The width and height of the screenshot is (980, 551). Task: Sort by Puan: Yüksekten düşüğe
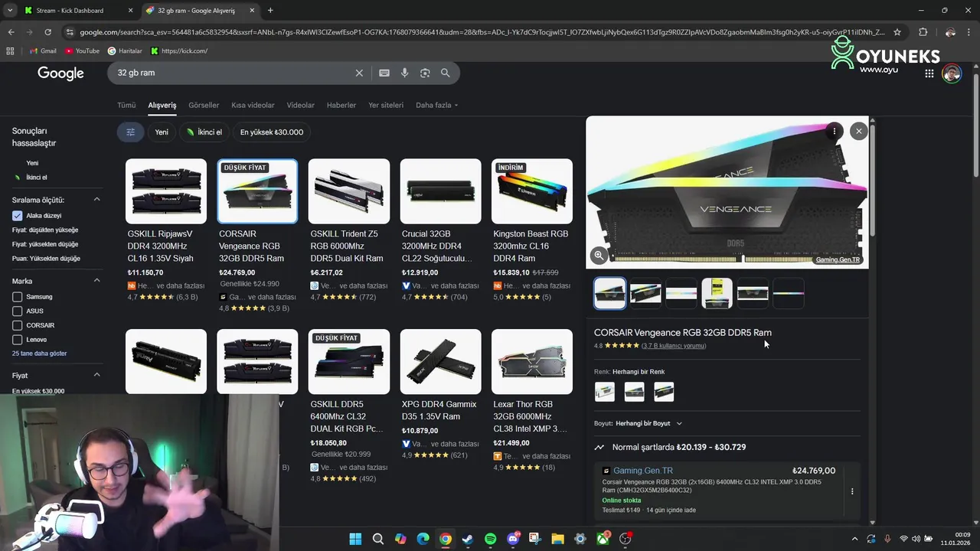pos(46,259)
